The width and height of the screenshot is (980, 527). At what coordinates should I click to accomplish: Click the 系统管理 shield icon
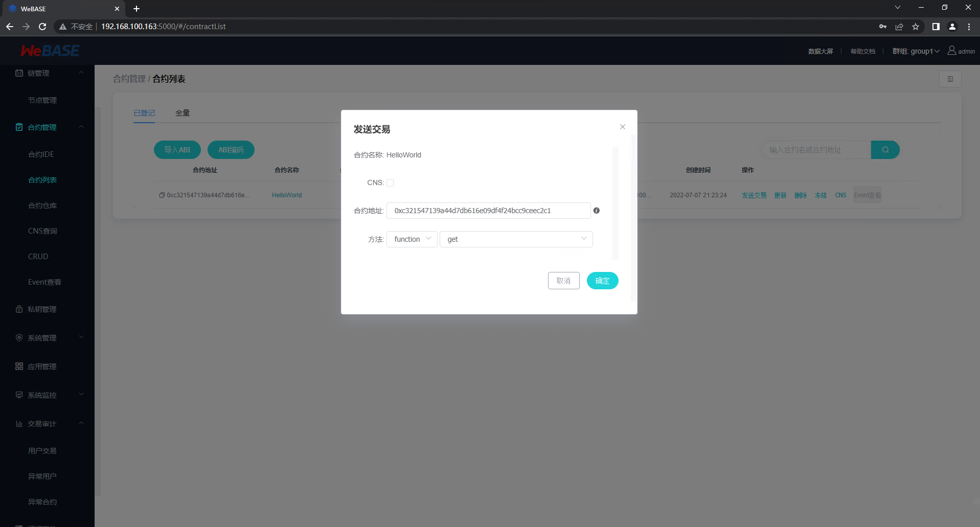pos(19,338)
